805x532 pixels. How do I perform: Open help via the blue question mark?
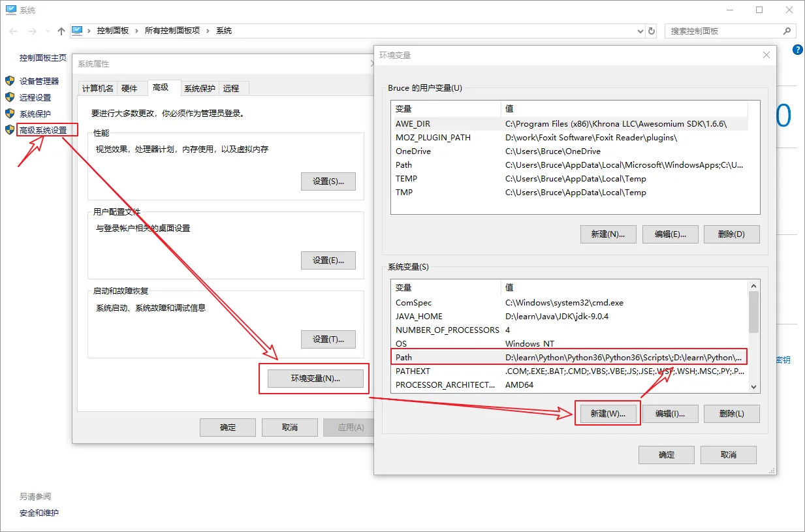tap(797, 50)
